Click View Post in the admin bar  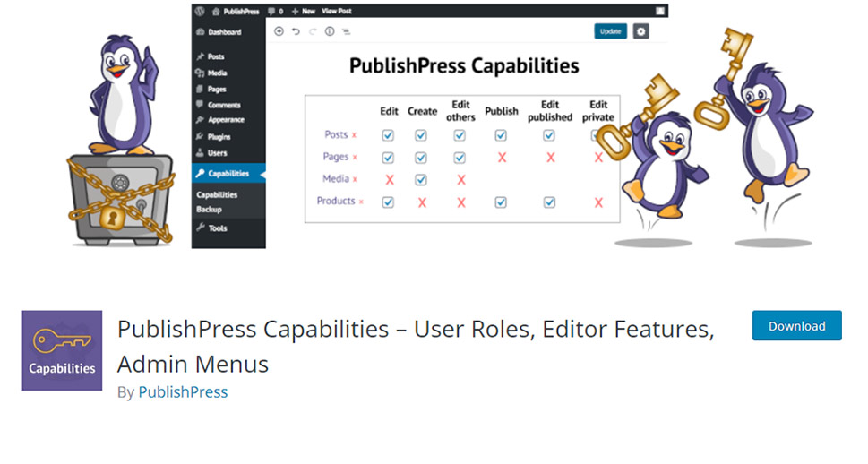pyautogui.click(x=337, y=11)
